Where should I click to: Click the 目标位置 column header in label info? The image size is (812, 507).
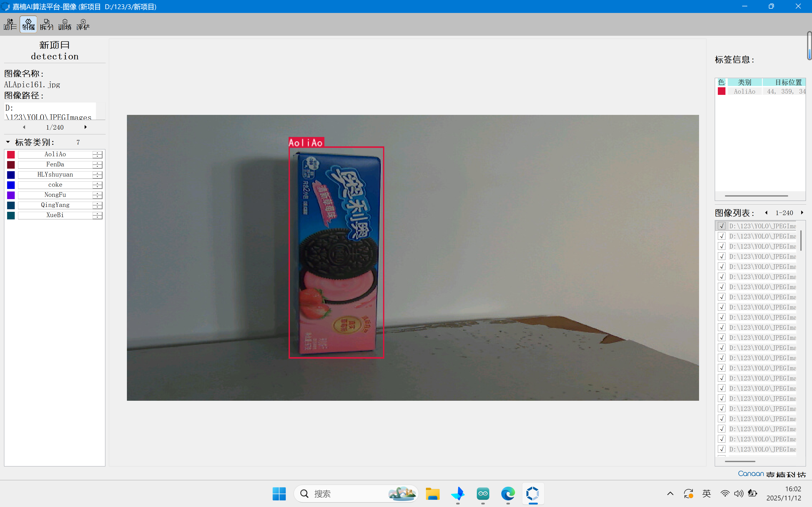784,82
